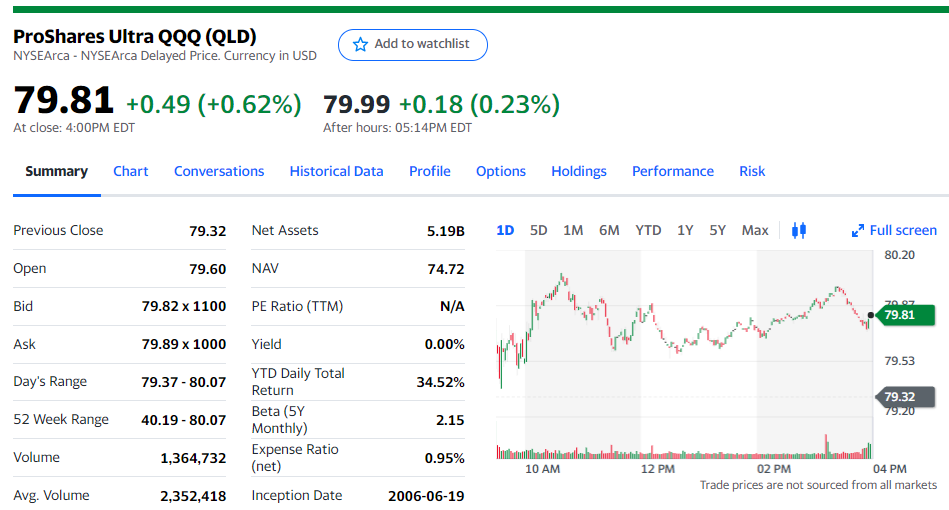This screenshot has height=510, width=949.
Task: Click the Day's Range value 79.37 - 80.07
Action: 183,382
